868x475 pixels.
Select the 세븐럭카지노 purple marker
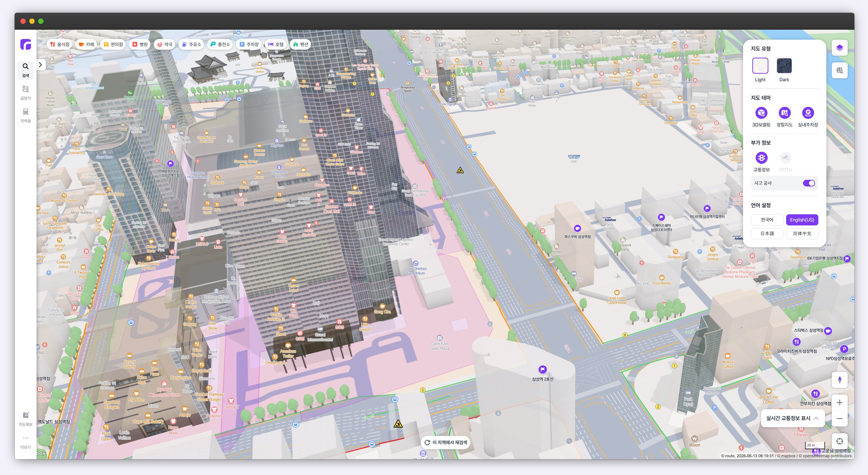coord(170,164)
